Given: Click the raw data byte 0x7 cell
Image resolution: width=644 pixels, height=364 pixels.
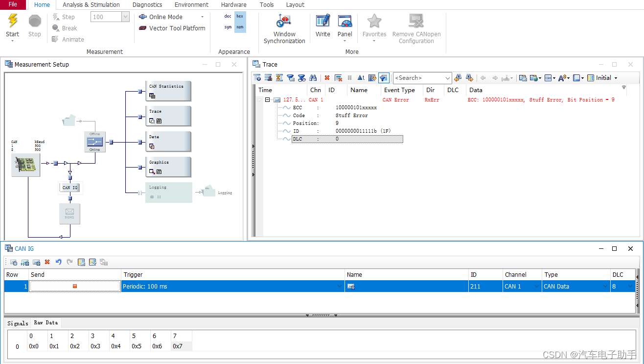Looking at the screenshot, I should pos(181,346).
